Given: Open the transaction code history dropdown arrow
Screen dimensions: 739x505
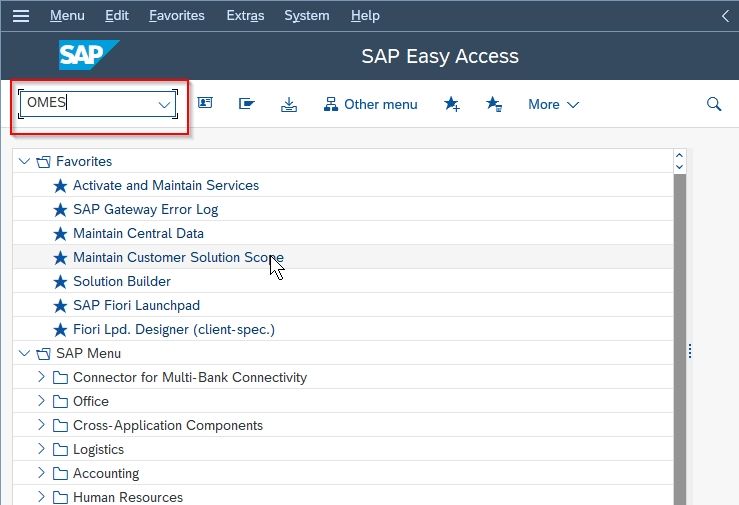Looking at the screenshot, I should [164, 104].
